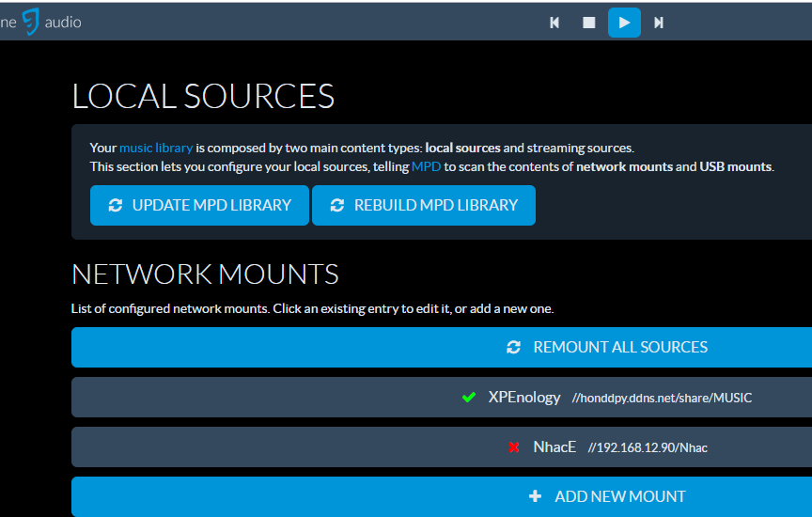Image resolution: width=812 pixels, height=517 pixels.
Task: Open the music library link
Action: tap(156, 148)
